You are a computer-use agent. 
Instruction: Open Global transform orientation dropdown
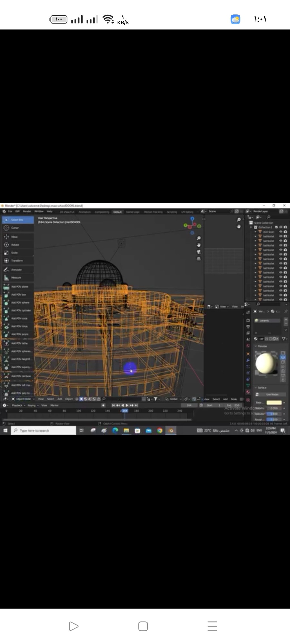[174, 399]
